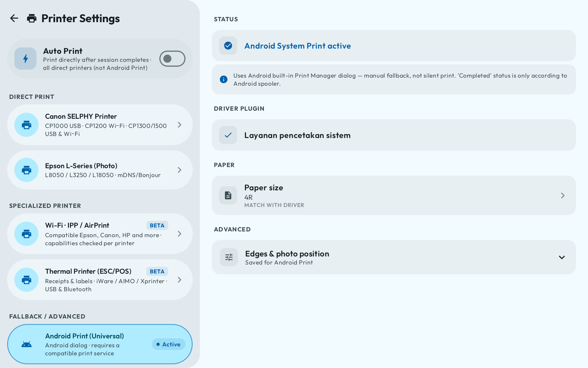Click the Paper size document icon
This screenshot has height=368, width=588.
tap(228, 195)
